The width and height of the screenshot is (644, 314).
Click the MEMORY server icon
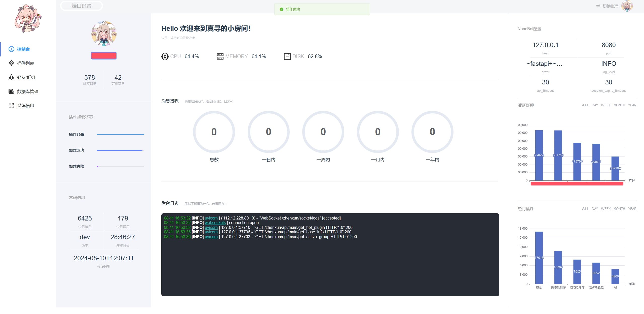(220, 56)
